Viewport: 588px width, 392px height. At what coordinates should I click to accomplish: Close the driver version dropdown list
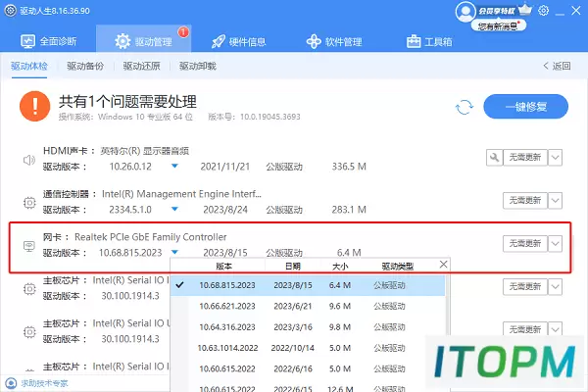(443, 265)
